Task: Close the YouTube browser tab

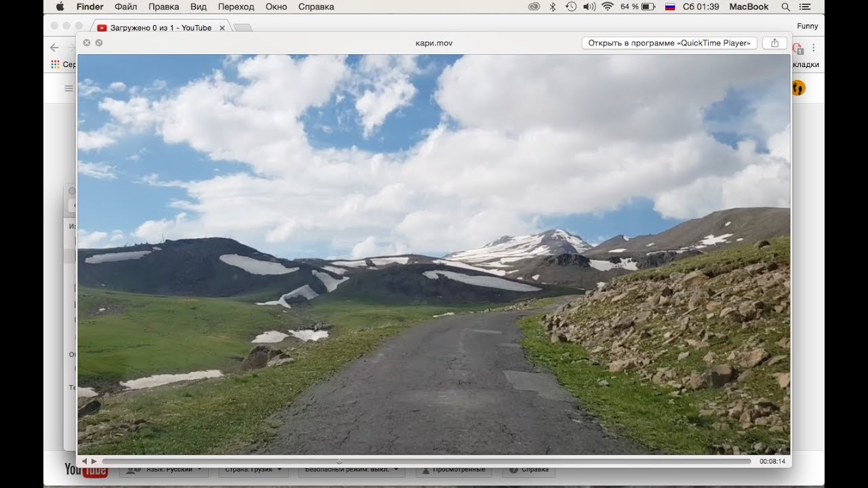Action: pos(222,28)
